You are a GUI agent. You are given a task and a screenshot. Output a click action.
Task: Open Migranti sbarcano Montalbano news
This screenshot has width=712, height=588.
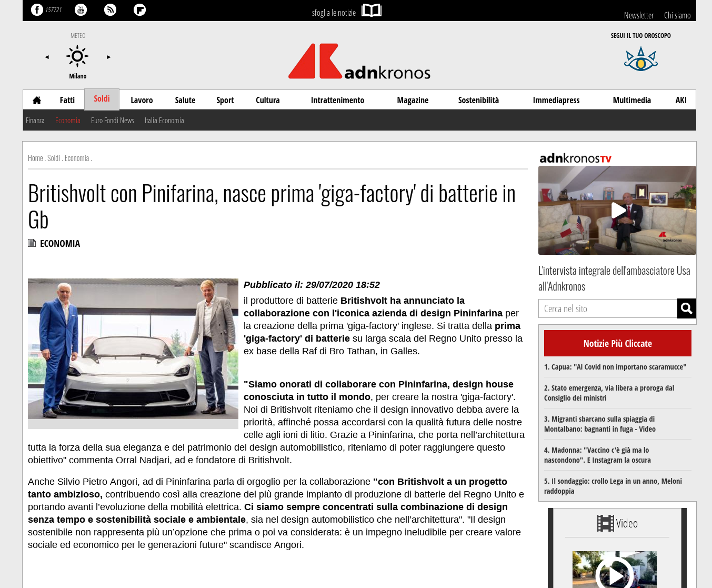600,424
